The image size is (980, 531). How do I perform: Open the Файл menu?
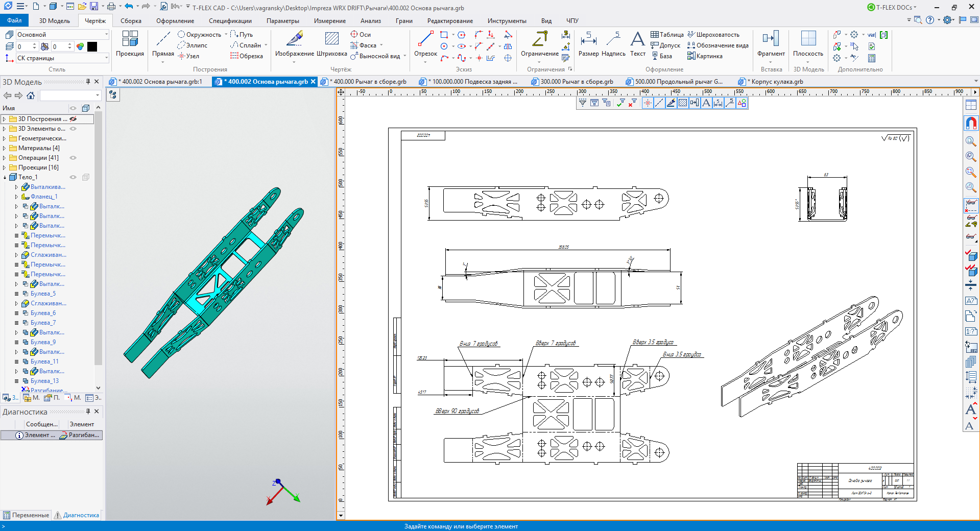pos(14,20)
